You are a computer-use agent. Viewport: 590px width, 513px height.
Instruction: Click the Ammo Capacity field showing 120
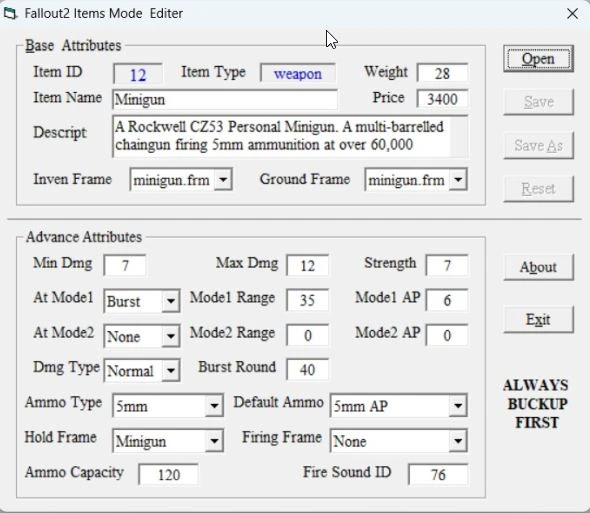click(x=169, y=475)
